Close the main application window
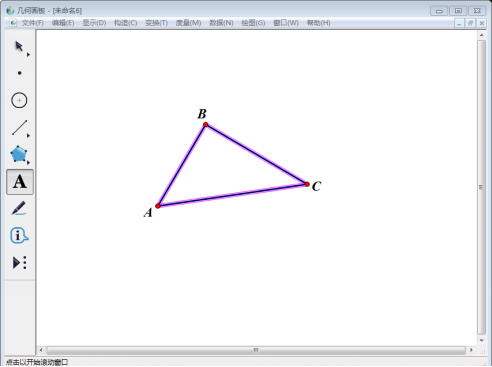 [x=477, y=11]
